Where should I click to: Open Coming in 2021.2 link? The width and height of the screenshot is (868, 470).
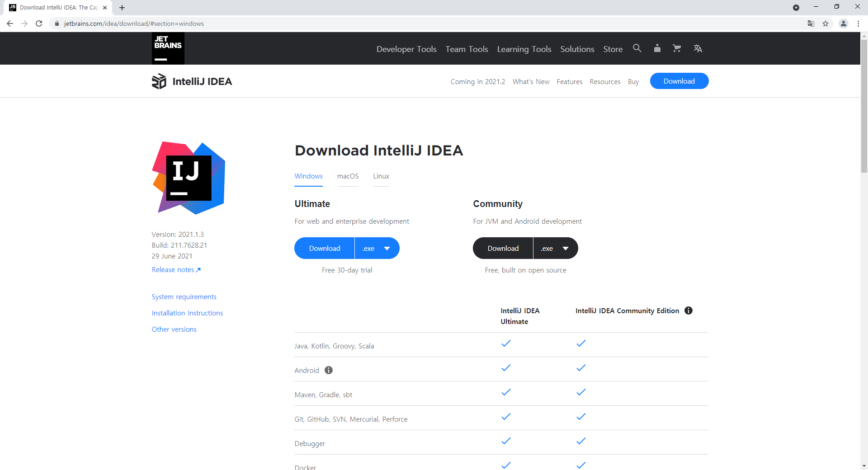[x=478, y=82]
